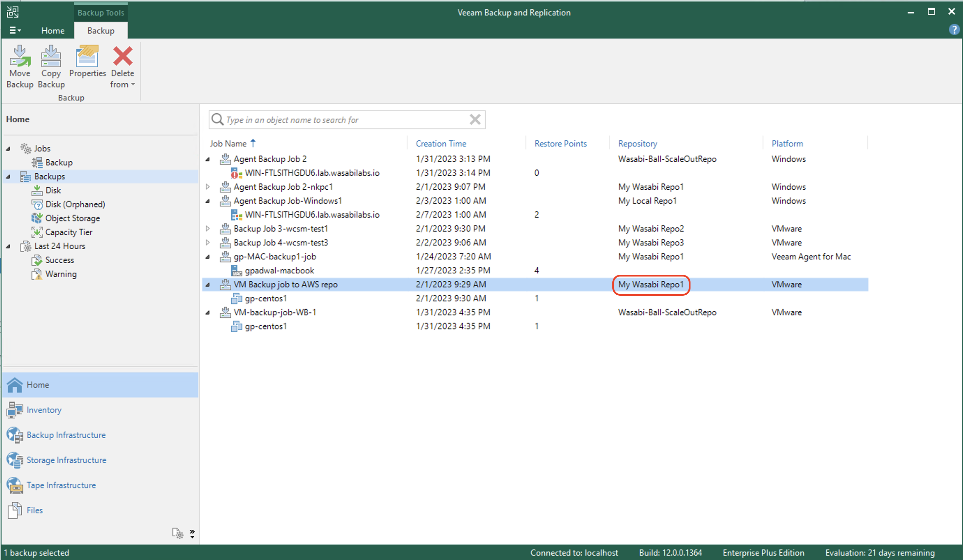Viewport: 963px width, 560px height.
Task: Sort by the Creation Time column header
Action: click(x=441, y=144)
